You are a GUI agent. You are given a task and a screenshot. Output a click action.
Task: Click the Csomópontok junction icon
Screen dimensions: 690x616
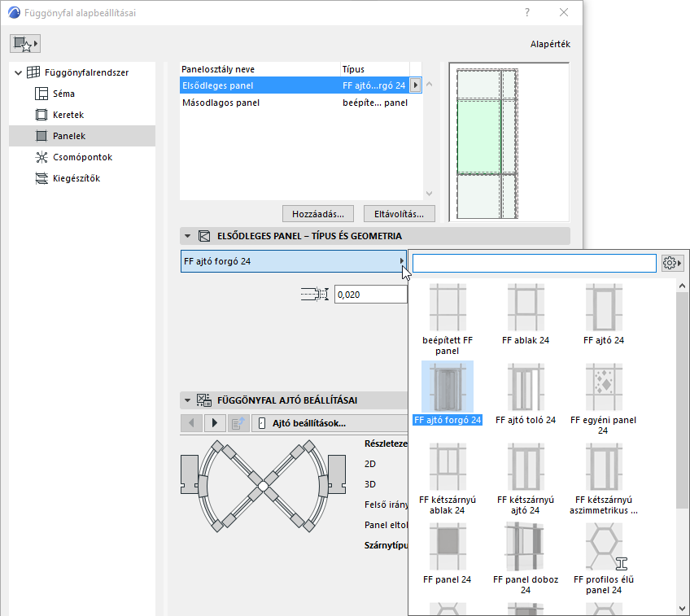click(x=41, y=157)
